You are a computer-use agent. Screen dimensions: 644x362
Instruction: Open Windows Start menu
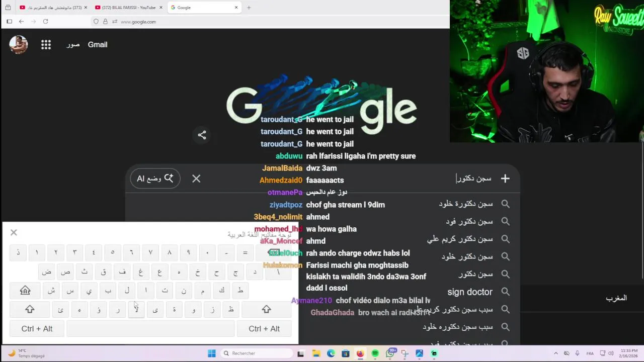click(x=212, y=353)
